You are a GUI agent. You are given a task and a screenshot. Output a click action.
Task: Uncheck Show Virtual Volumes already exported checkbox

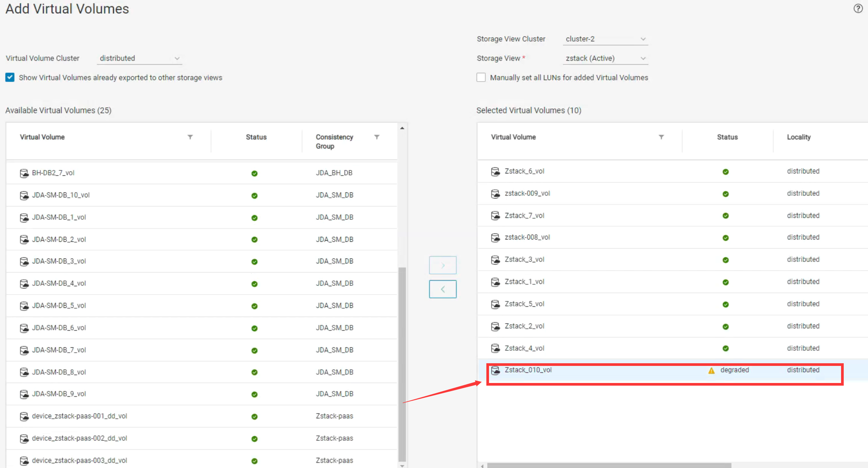[x=10, y=77]
